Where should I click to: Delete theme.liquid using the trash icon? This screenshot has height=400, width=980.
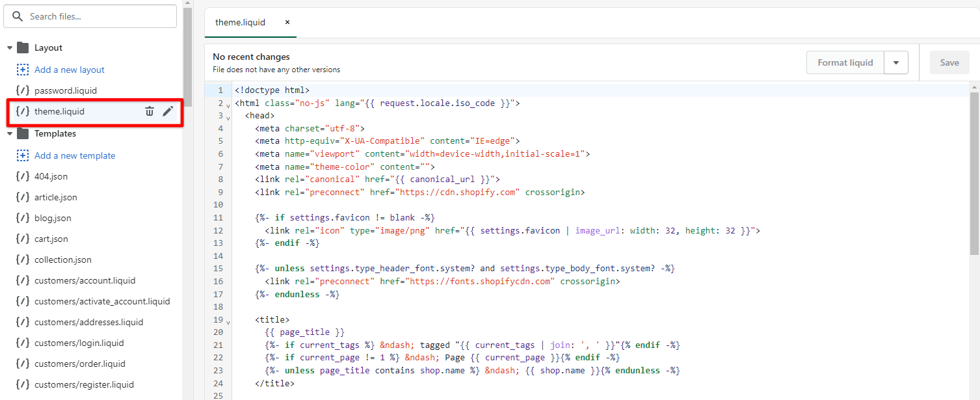point(150,111)
